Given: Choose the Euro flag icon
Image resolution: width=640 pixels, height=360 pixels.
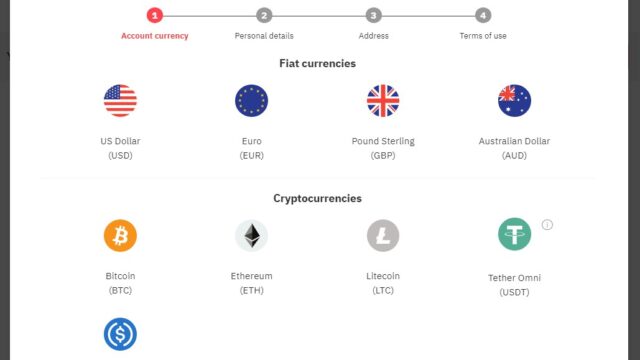Looking at the screenshot, I should coord(251,101).
